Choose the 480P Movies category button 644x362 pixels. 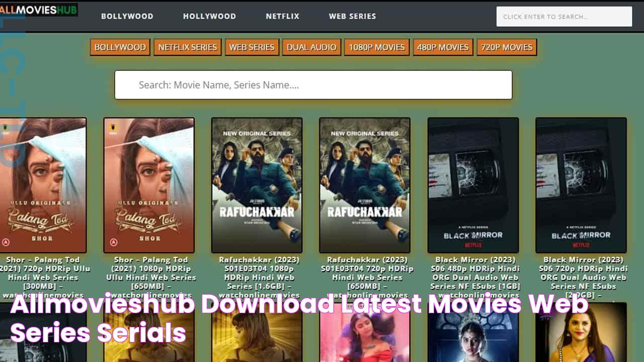(443, 47)
